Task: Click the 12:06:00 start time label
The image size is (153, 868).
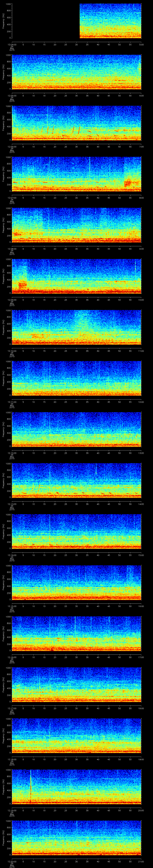Action: 12,147
